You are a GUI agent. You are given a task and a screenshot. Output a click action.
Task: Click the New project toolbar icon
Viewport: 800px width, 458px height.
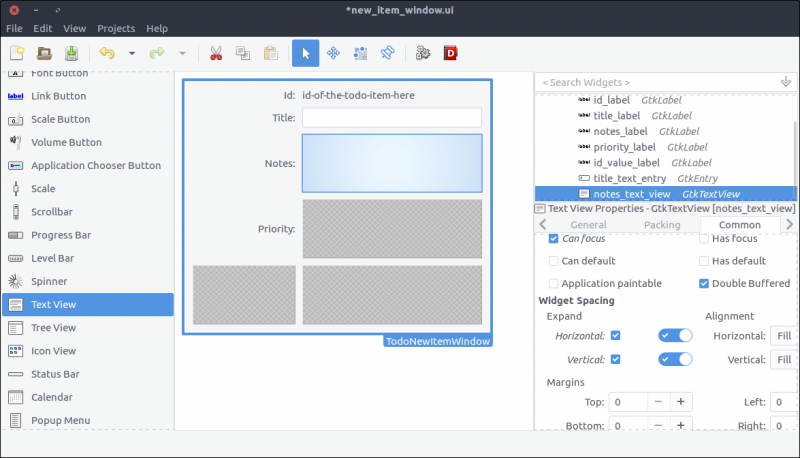(x=16, y=53)
